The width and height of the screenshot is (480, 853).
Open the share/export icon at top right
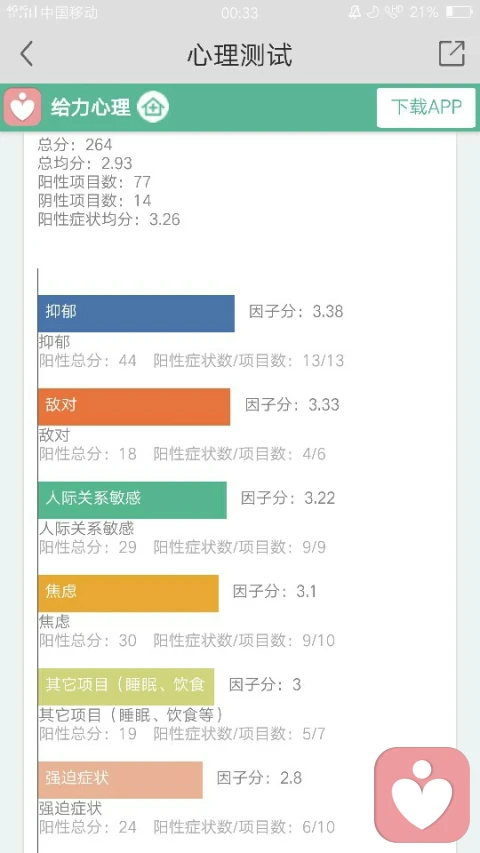(x=452, y=53)
